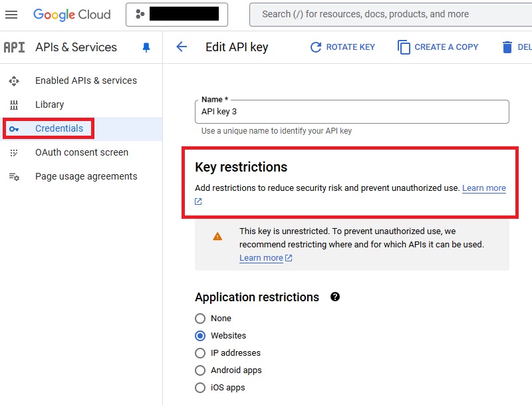Click the Delete trash can icon
This screenshot has width=532, height=405.
[x=507, y=47]
